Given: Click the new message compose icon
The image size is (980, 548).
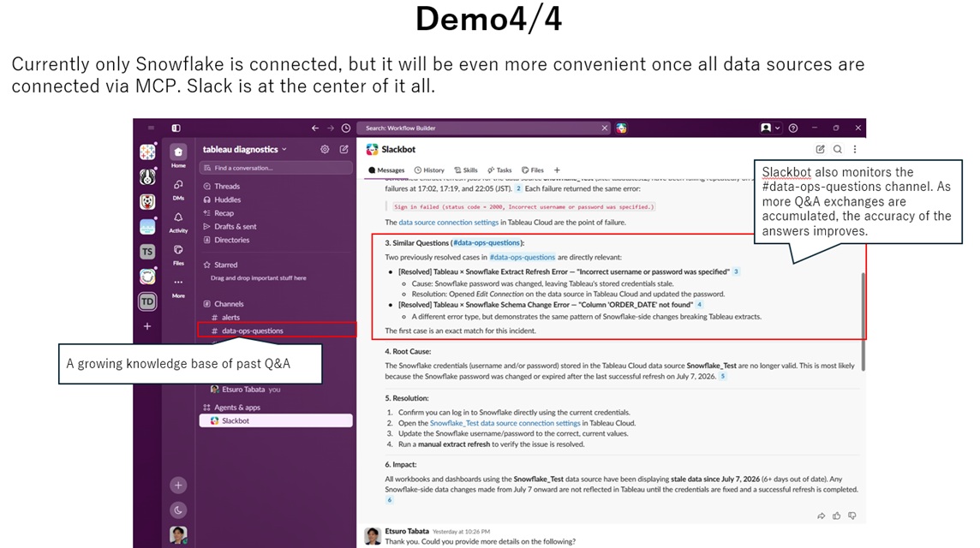Looking at the screenshot, I should pos(344,149).
